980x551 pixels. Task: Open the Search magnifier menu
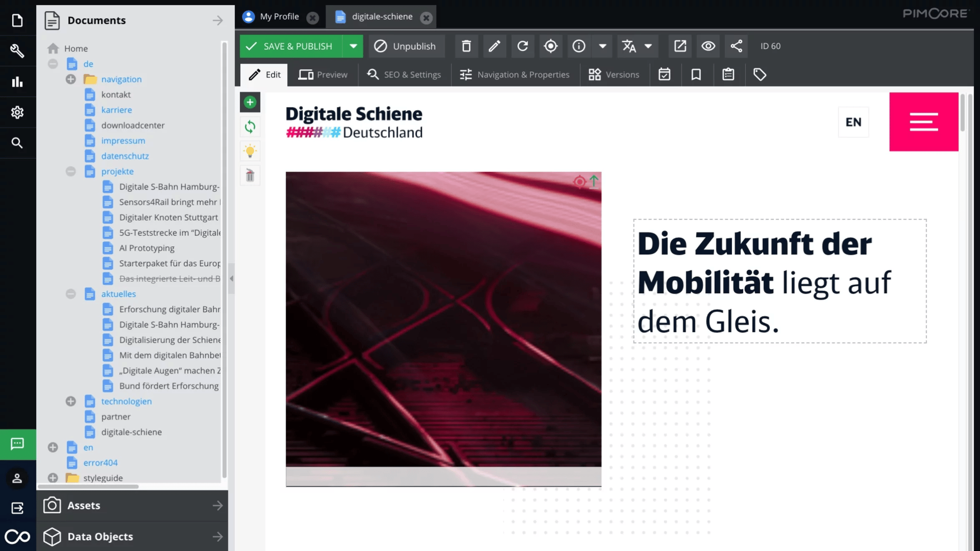point(17,143)
